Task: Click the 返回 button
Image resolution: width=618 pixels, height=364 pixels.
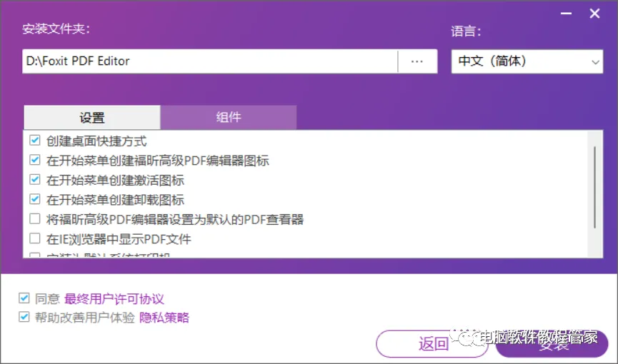Action: [x=432, y=343]
